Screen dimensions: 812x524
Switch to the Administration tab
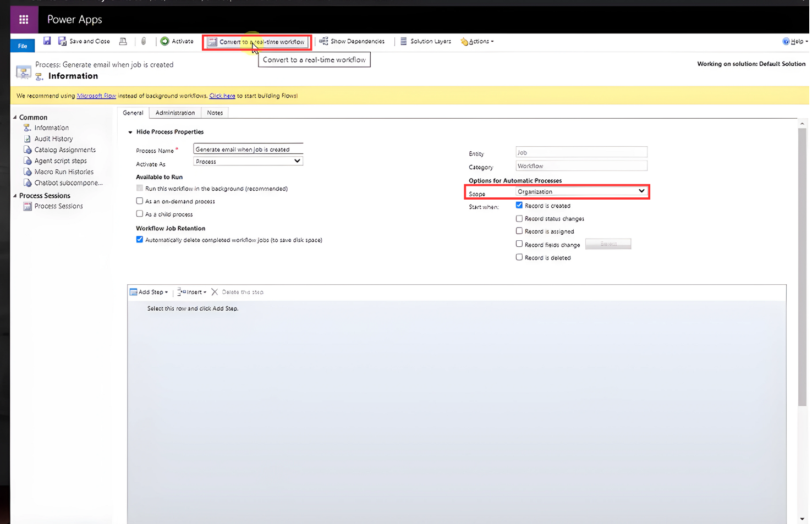pos(175,113)
